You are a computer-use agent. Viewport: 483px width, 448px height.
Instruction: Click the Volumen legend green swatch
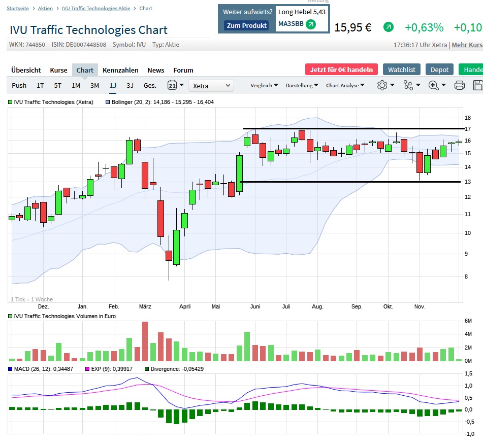click(10, 316)
